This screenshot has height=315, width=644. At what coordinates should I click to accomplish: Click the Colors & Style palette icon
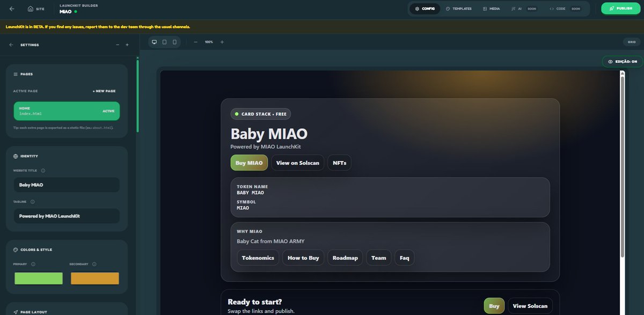click(x=16, y=250)
